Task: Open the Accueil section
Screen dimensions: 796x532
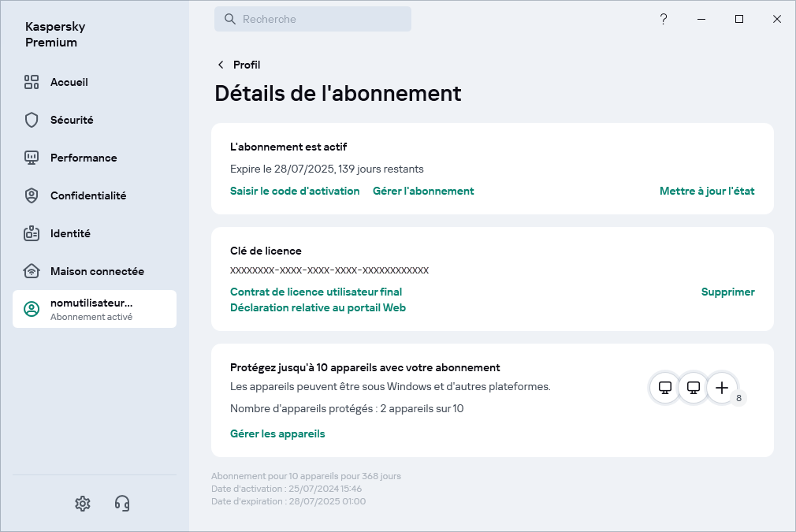Action: tap(69, 82)
